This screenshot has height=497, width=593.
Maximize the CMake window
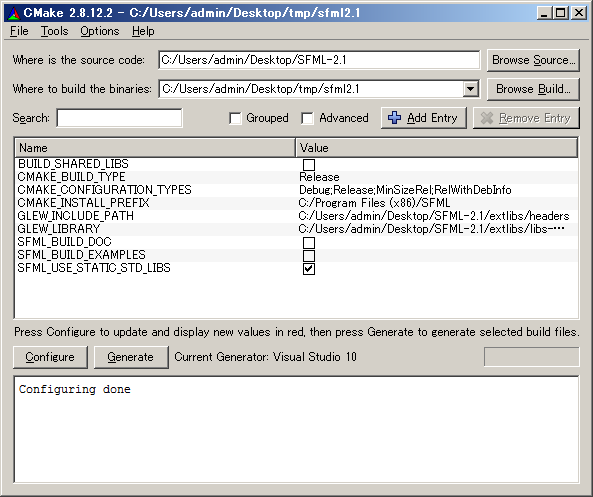(560, 13)
